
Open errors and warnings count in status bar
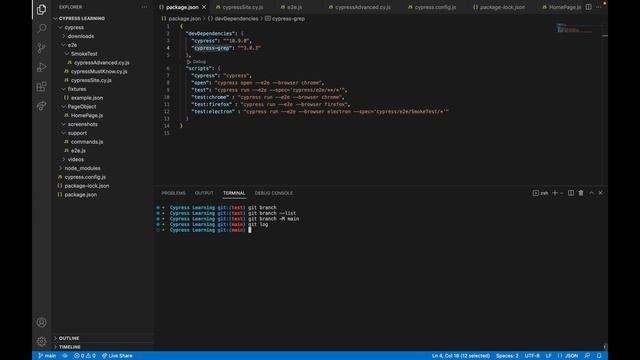click(x=85, y=356)
